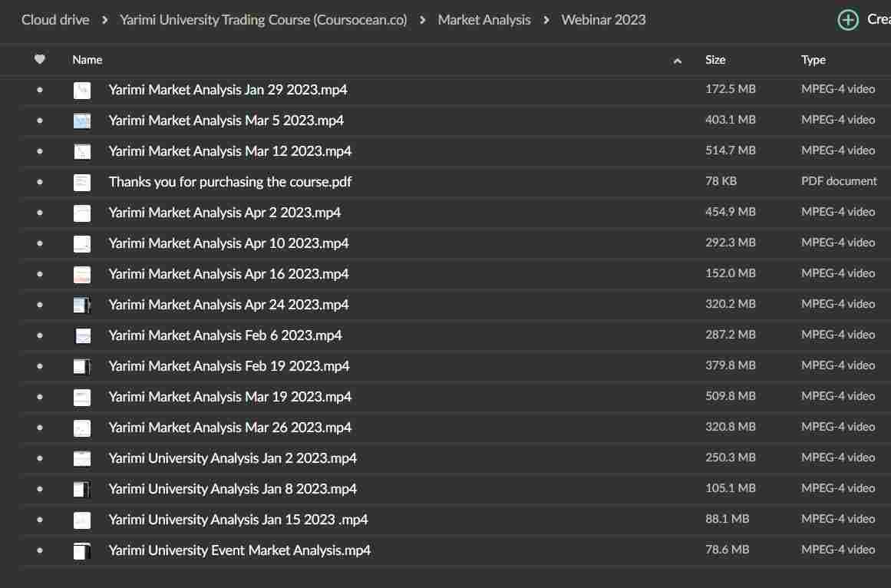Click favourite dot for Feb 6 2023 file
This screenshot has width=891, height=588.
pyautogui.click(x=40, y=335)
